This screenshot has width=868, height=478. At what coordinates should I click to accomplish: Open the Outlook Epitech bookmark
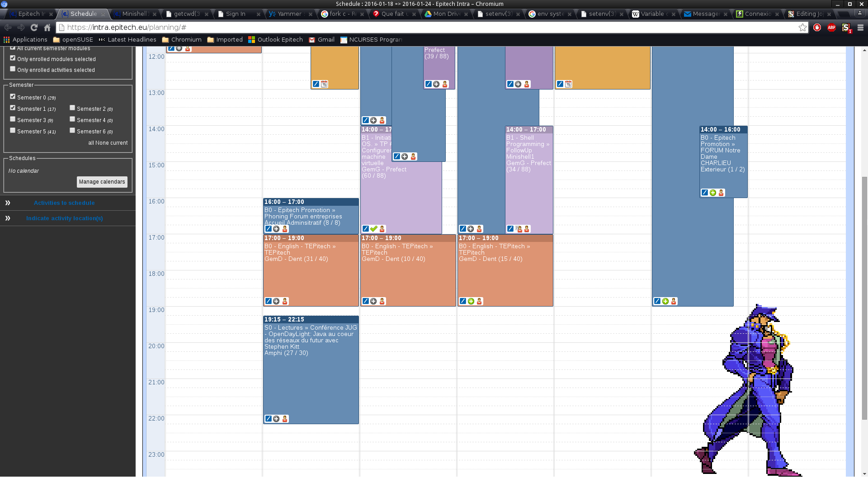pos(275,40)
